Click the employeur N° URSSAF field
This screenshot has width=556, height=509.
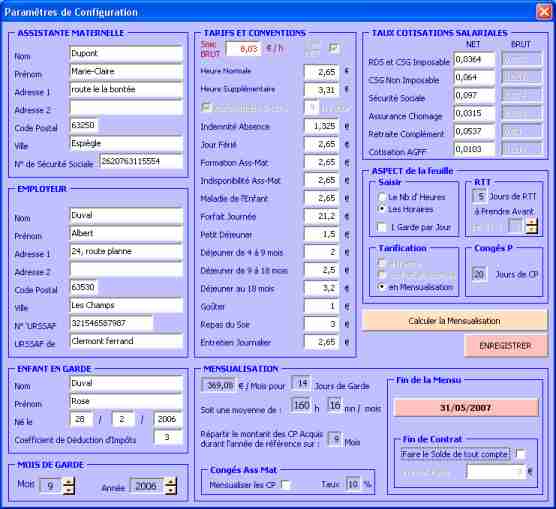112,323
